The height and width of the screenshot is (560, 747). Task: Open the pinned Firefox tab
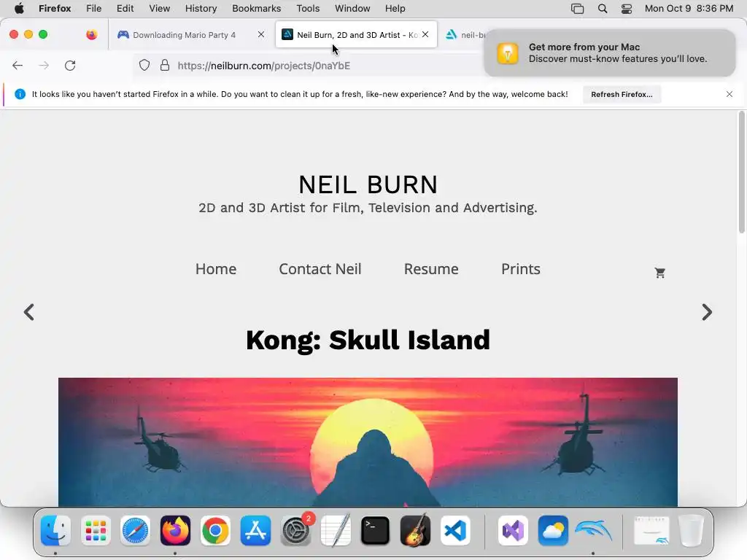pos(91,34)
